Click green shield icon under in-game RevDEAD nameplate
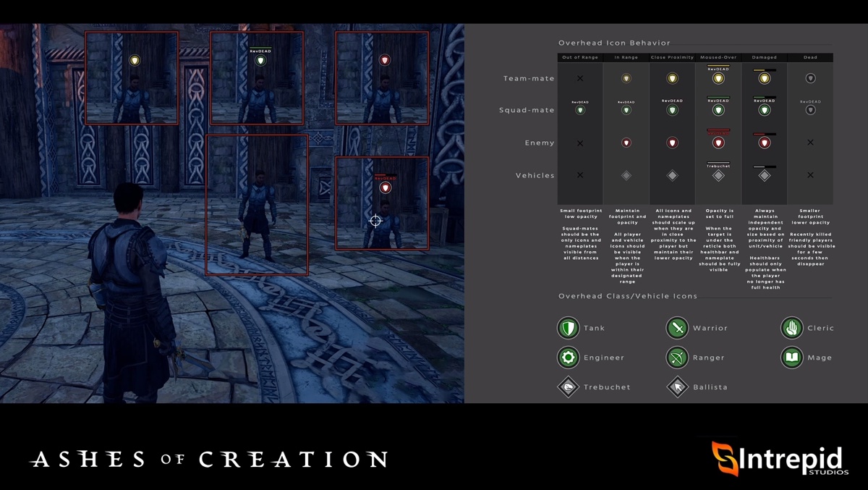The image size is (868, 490). (x=260, y=61)
